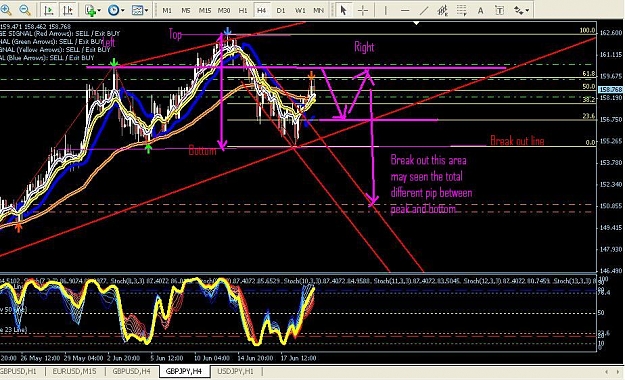Click the 100.0 Fibonacci level label

click(587, 30)
